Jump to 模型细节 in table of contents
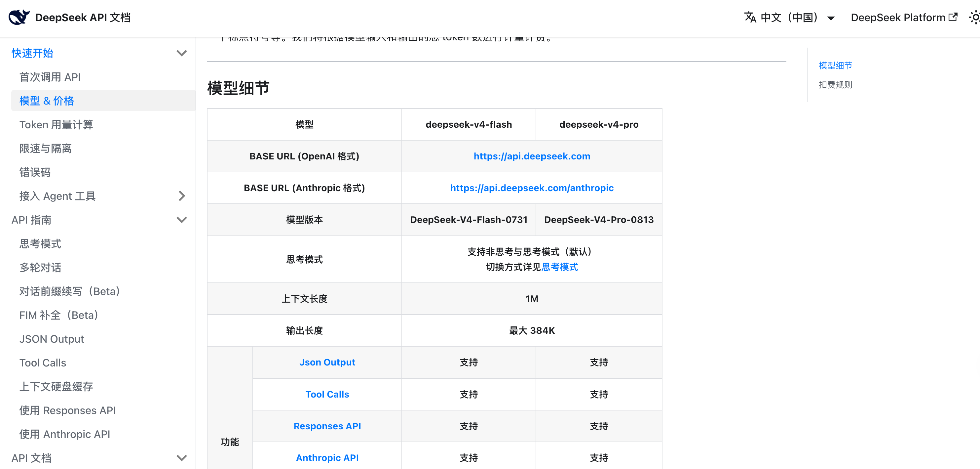This screenshot has height=469, width=980. coord(835,65)
